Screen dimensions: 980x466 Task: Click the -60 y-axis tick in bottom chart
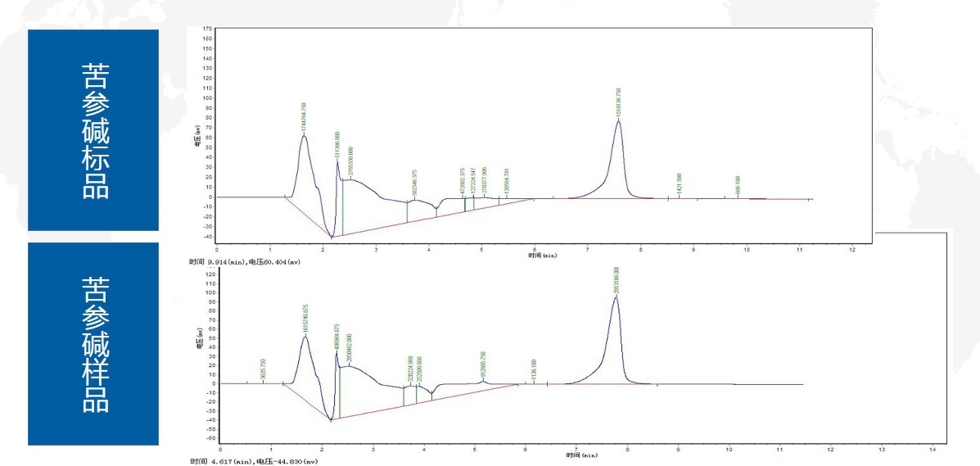tap(210, 438)
